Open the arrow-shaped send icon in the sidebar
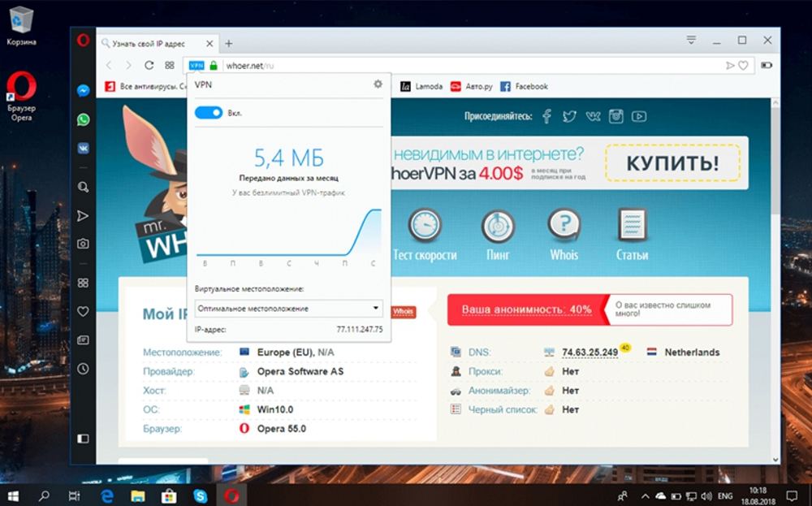Viewport: 812px width, 506px height. point(83,216)
